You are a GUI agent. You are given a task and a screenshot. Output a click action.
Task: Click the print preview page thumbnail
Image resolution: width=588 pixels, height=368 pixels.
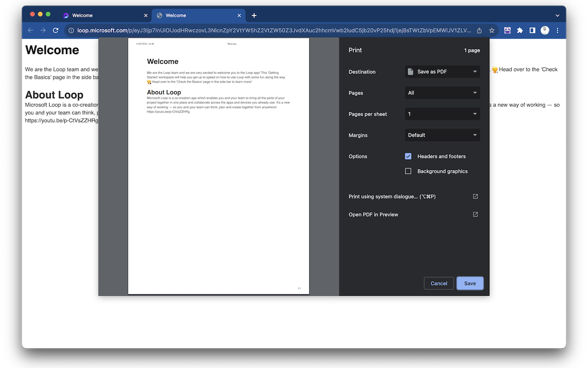[x=219, y=166]
